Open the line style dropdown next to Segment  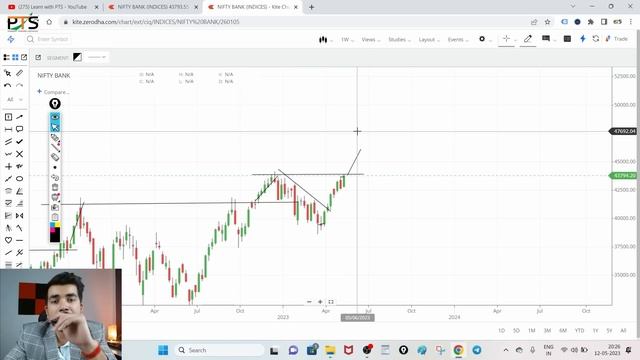point(97,57)
